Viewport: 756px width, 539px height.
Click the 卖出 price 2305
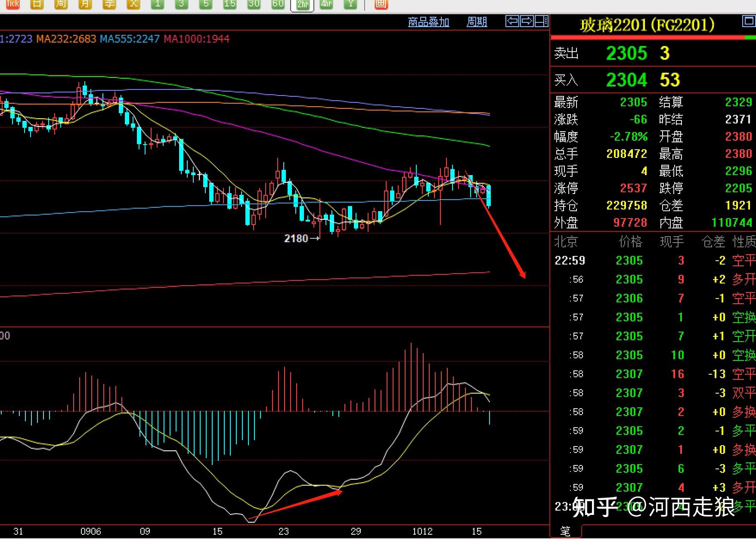point(626,53)
